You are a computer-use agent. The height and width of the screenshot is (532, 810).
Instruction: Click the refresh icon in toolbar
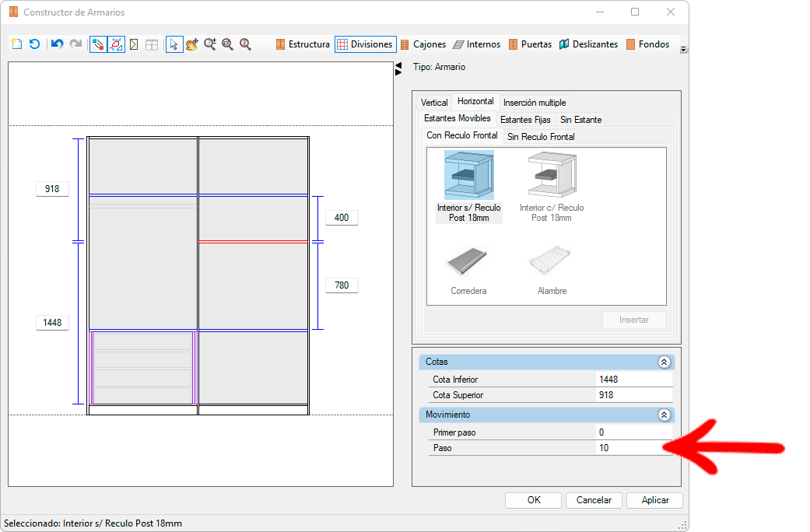[34, 44]
